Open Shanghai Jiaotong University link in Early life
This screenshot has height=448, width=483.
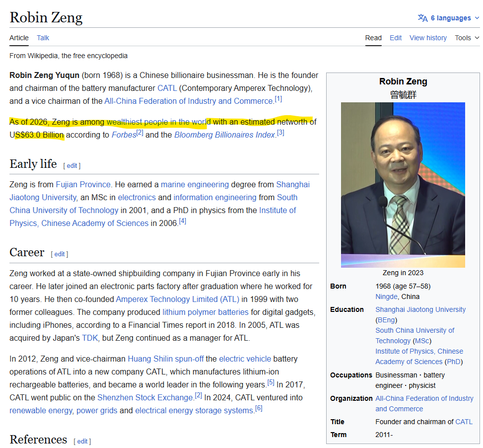tap(159, 191)
